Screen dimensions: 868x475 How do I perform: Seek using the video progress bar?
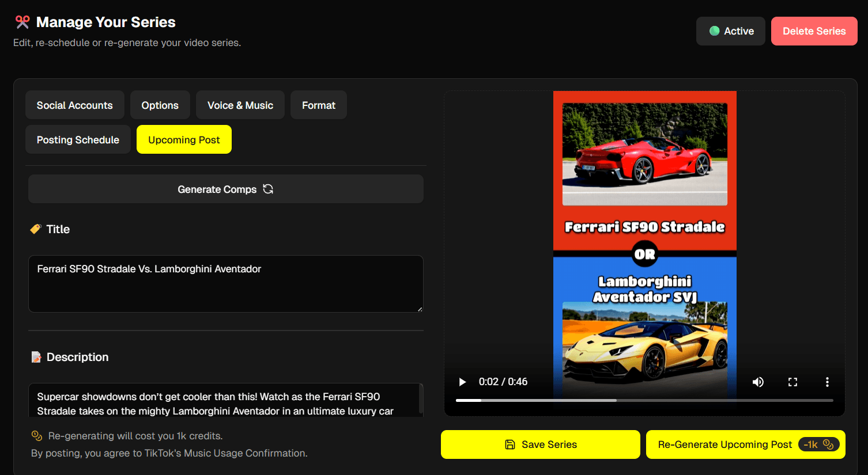[x=644, y=400]
